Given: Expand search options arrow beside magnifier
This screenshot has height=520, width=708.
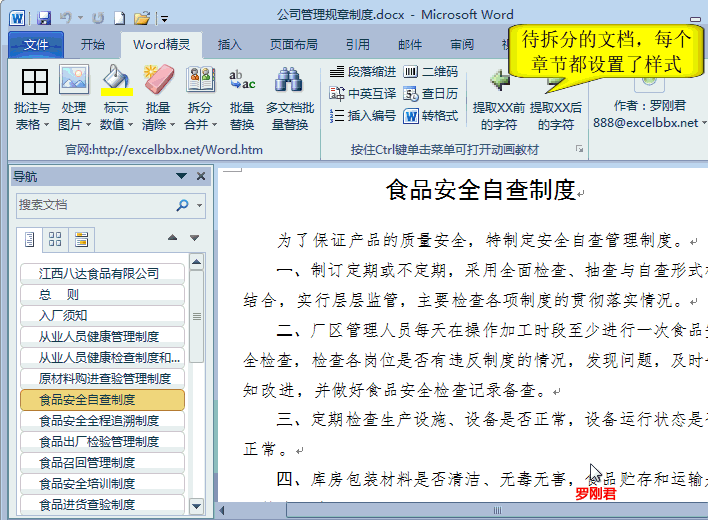Looking at the screenshot, I should tap(201, 205).
